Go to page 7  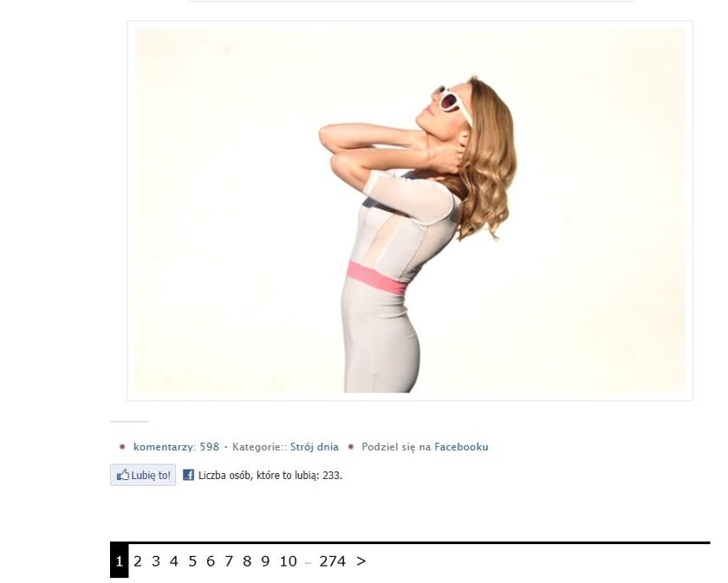pos(229,561)
